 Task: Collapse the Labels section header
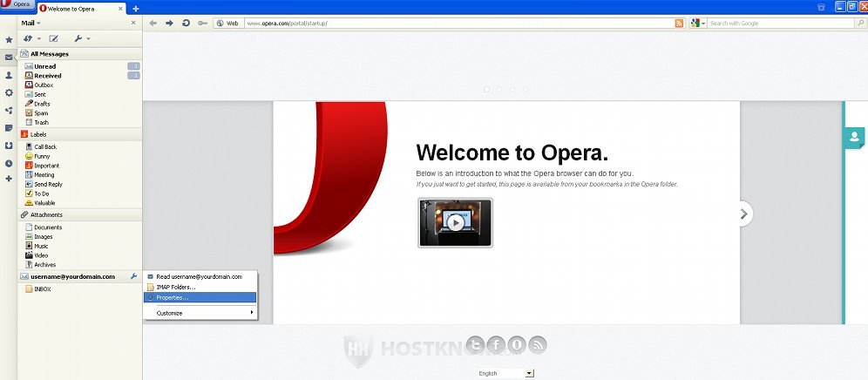pos(80,134)
